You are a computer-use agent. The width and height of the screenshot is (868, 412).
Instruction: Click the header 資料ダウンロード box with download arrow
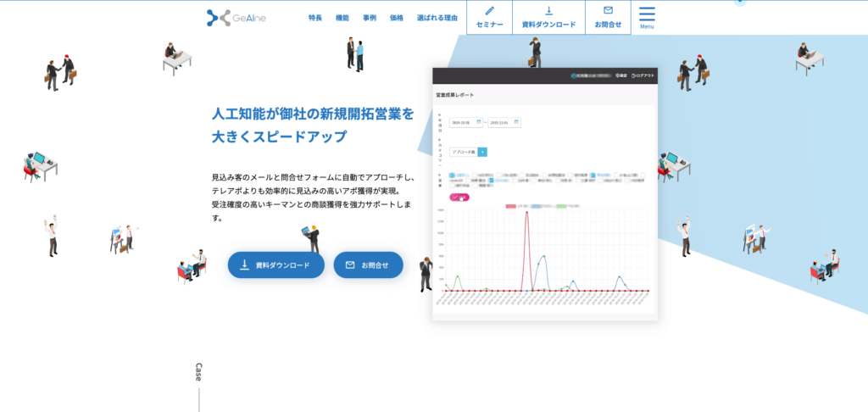click(x=548, y=17)
